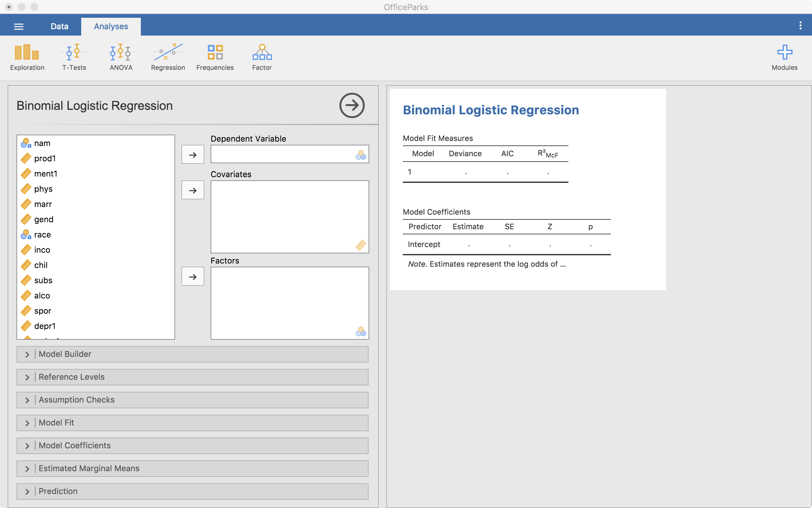The width and height of the screenshot is (812, 508).
Task: Click the Estimate column header
Action: click(468, 226)
